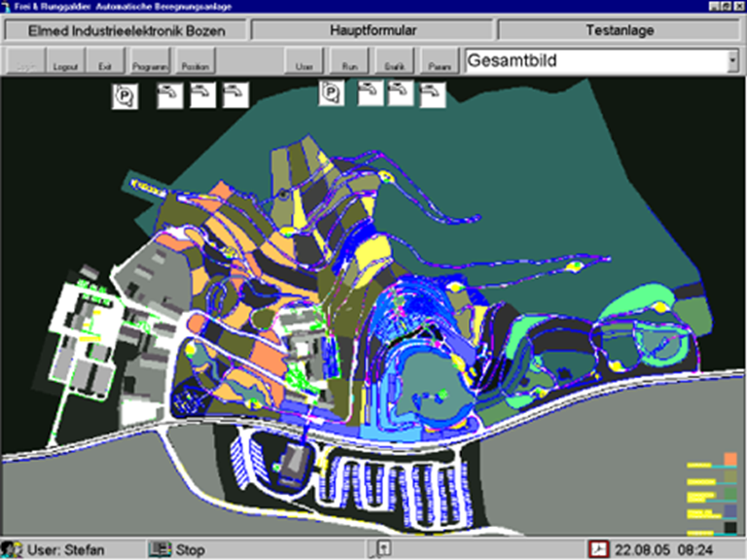Open the Programm toolbar button
Screen dimensions: 747x560
[x=150, y=60]
